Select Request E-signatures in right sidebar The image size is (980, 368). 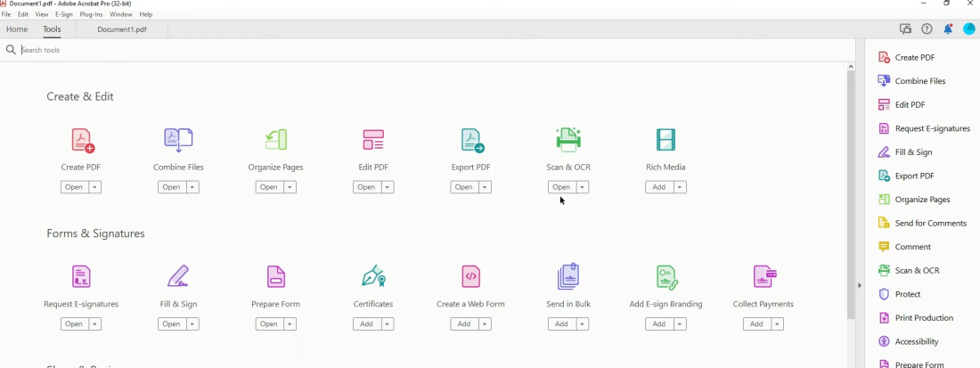(924, 128)
